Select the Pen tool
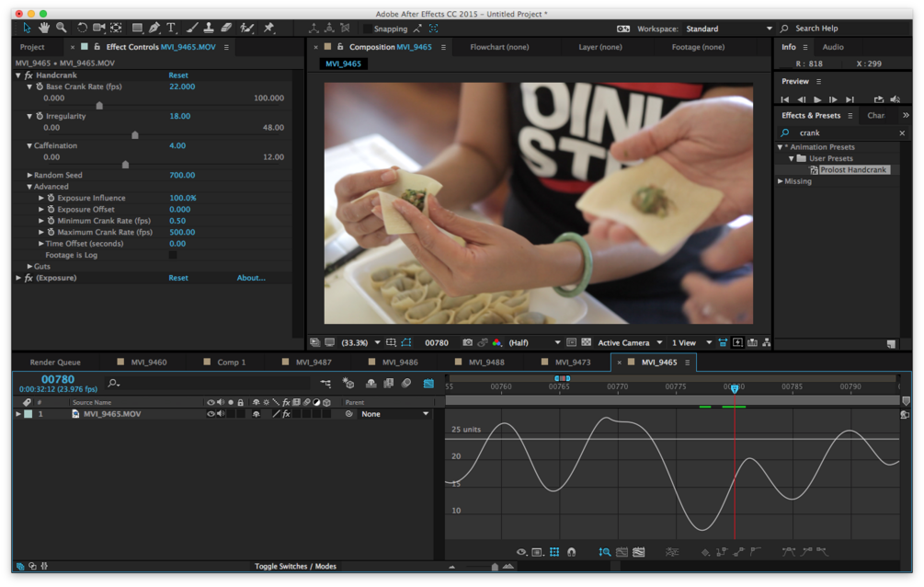 [x=154, y=28]
